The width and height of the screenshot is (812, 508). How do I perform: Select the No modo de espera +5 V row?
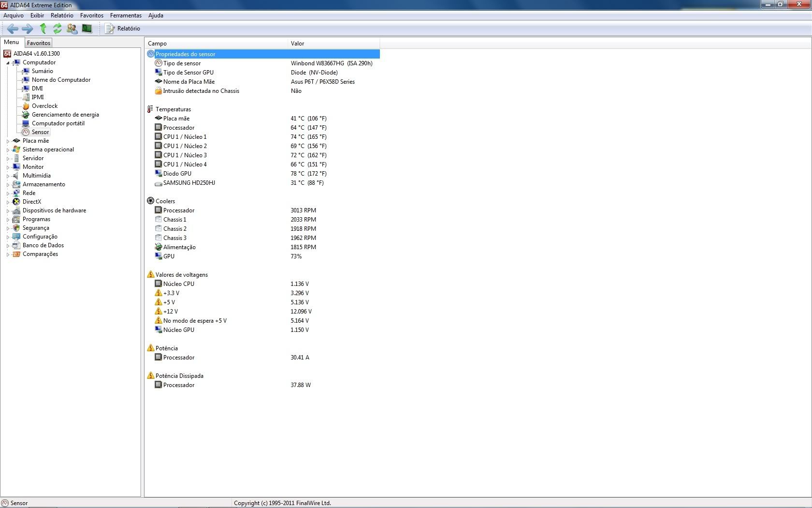(x=263, y=321)
